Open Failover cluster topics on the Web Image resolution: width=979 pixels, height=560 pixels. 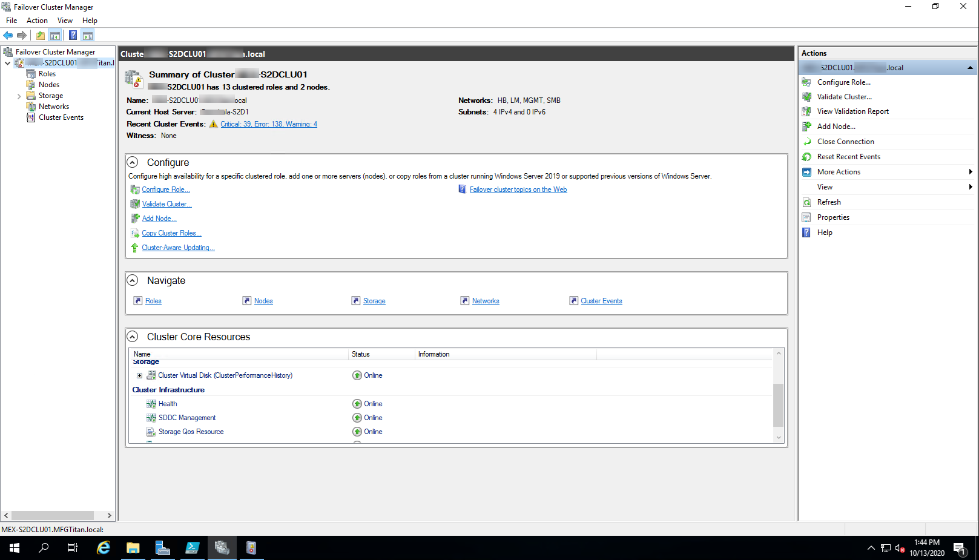click(518, 189)
